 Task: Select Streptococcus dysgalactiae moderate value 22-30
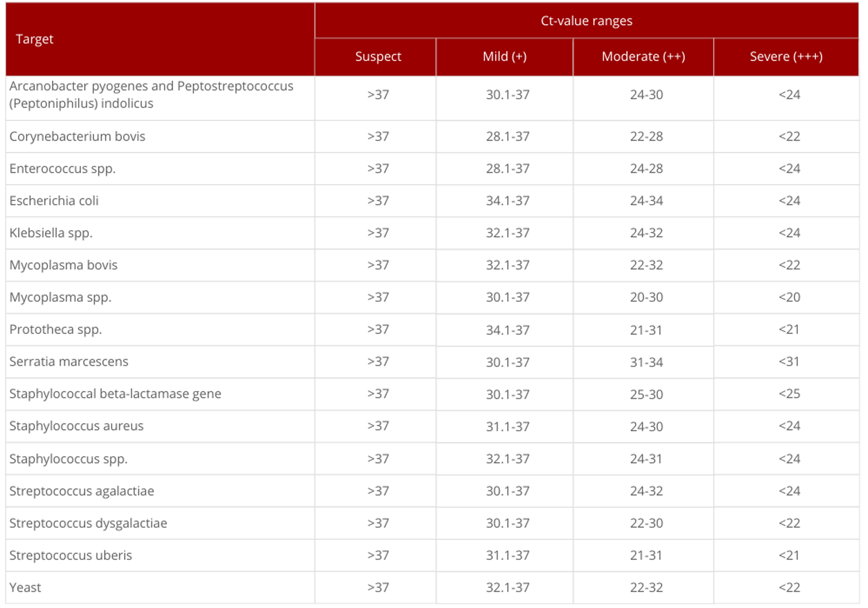coord(646,523)
